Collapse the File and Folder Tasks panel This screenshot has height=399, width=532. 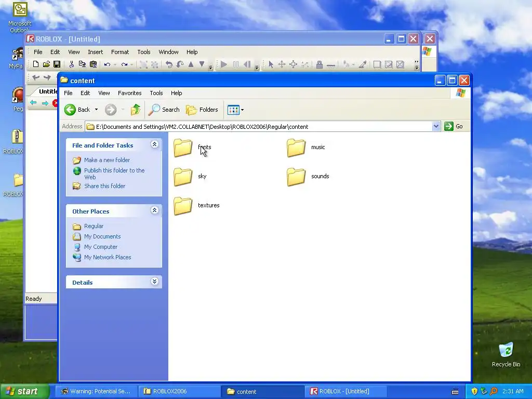(x=154, y=144)
